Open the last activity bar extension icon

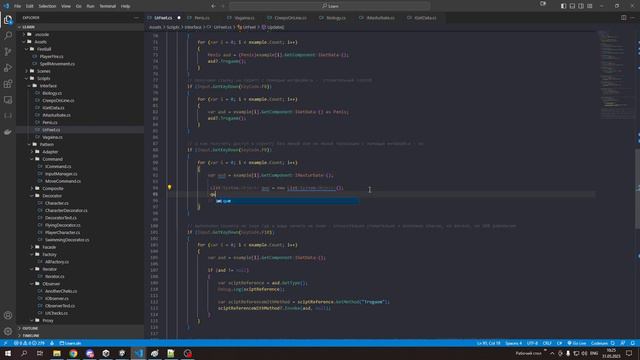point(8,132)
